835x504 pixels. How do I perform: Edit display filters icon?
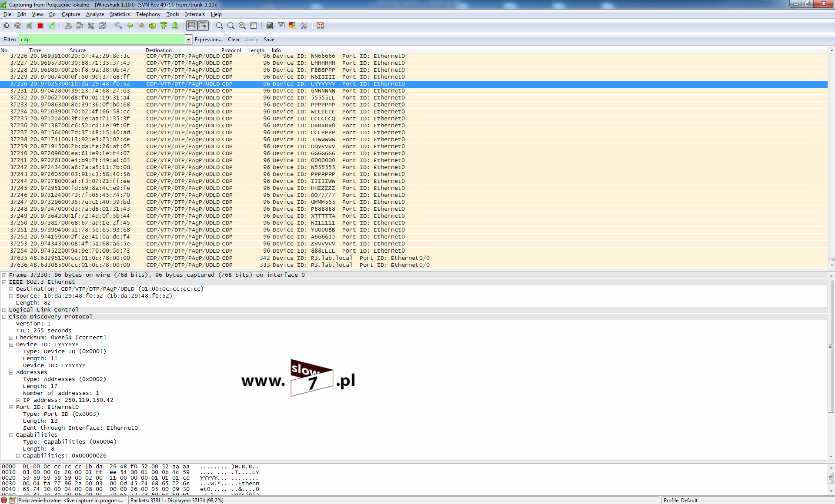[x=281, y=26]
